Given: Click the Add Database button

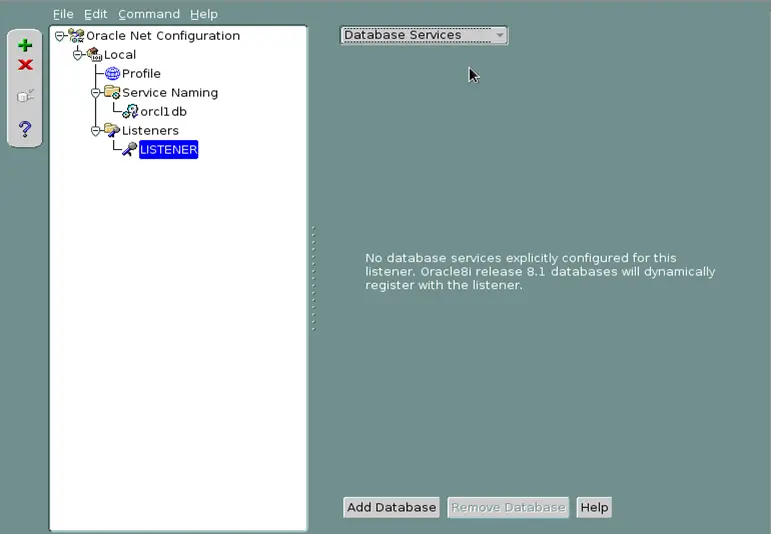Looking at the screenshot, I should 391,507.
